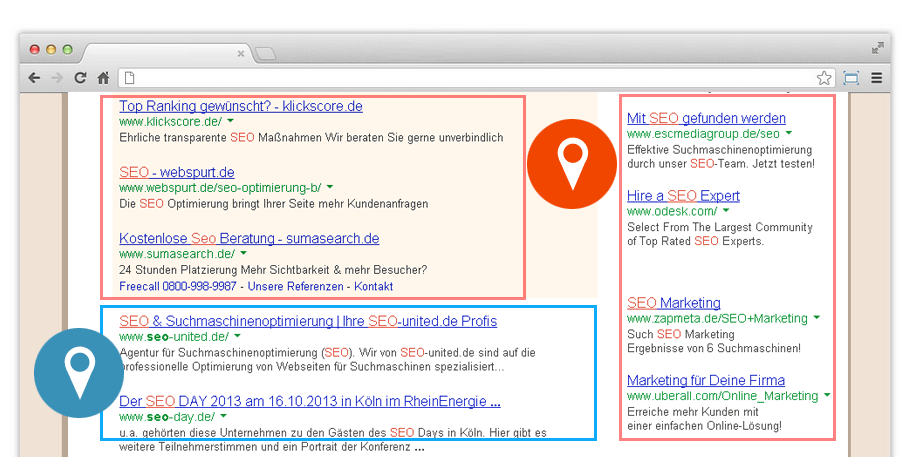Click the screen capture icon beside the star
908x457 pixels.
(851, 78)
